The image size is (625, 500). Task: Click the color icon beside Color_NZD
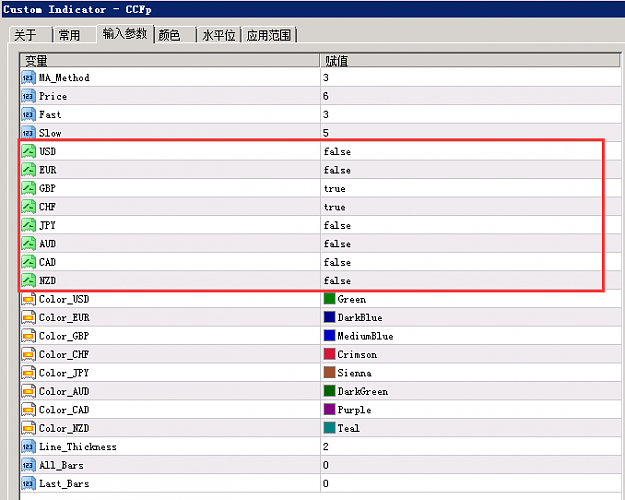tap(28, 428)
